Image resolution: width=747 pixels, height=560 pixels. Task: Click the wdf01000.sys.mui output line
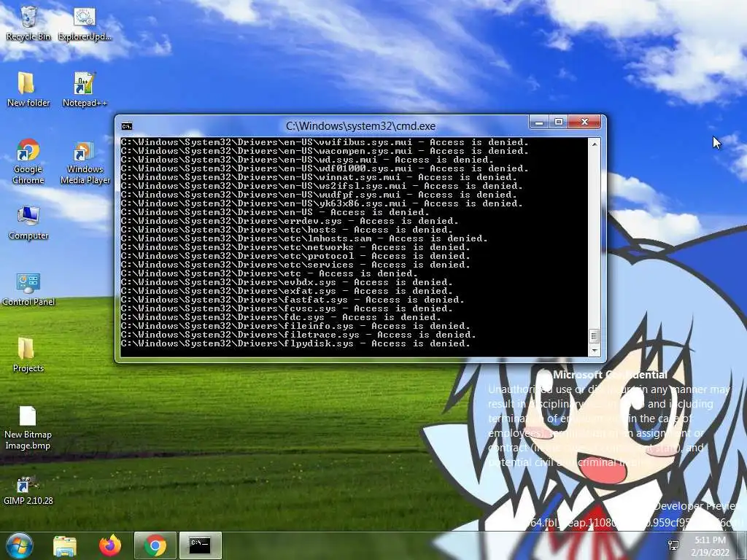pyautogui.click(x=325, y=168)
